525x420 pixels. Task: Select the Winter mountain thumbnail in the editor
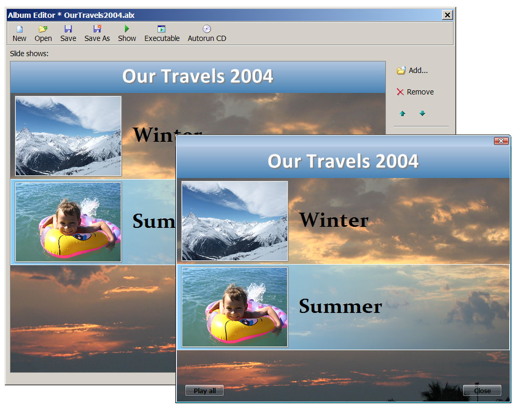tap(68, 135)
